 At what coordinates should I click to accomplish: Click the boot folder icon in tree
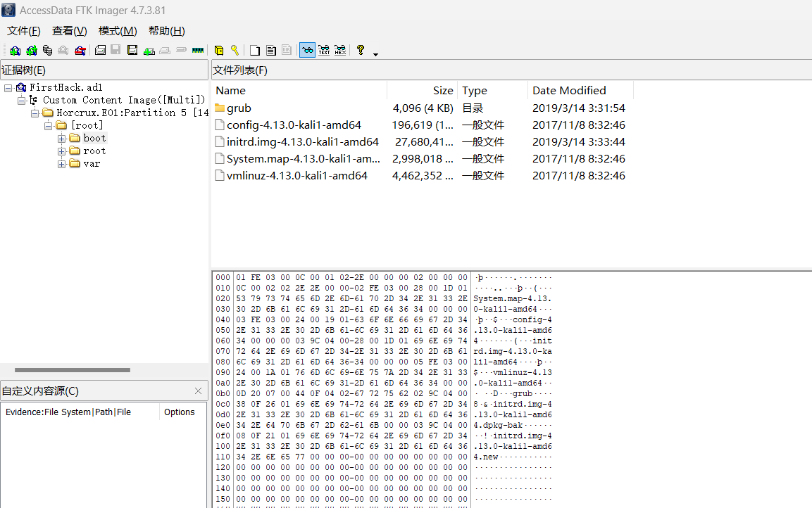pos(75,138)
